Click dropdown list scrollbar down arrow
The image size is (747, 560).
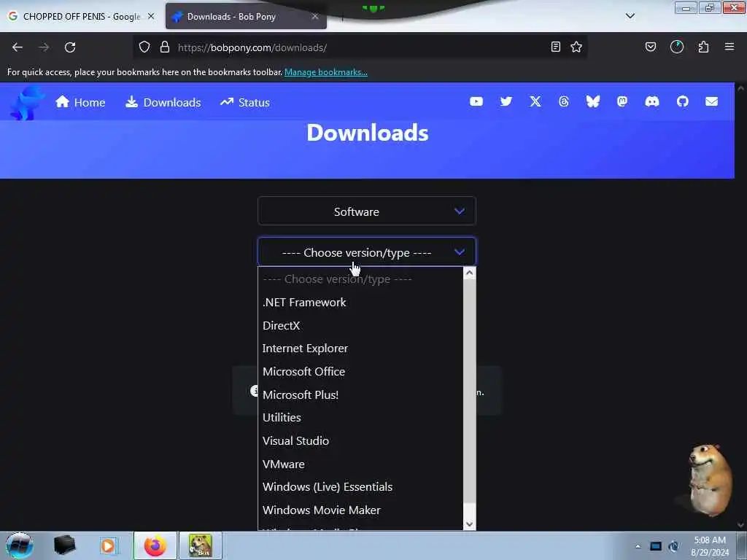[469, 524]
